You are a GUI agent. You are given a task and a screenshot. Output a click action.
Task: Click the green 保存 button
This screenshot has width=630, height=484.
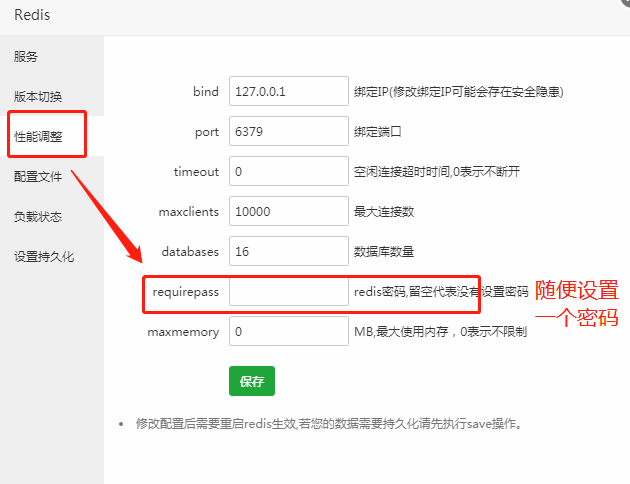coord(252,381)
